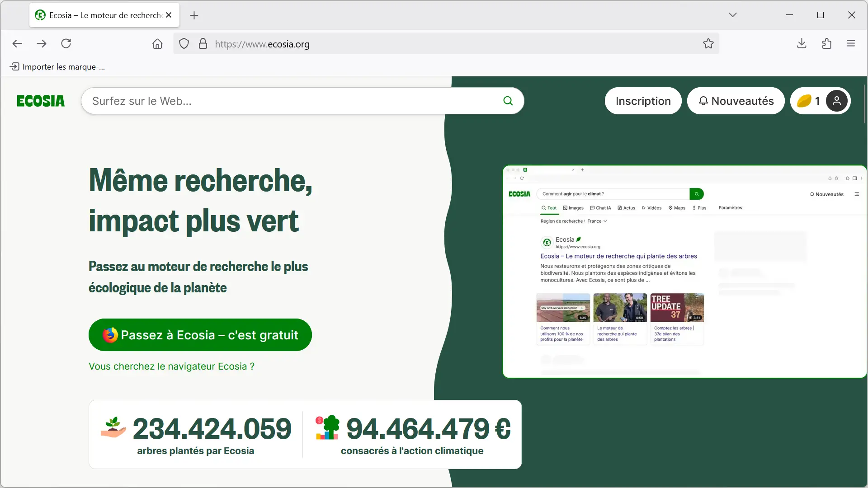
Task: Open the Comment nous utilisons 100 % video
Action: 563,308
